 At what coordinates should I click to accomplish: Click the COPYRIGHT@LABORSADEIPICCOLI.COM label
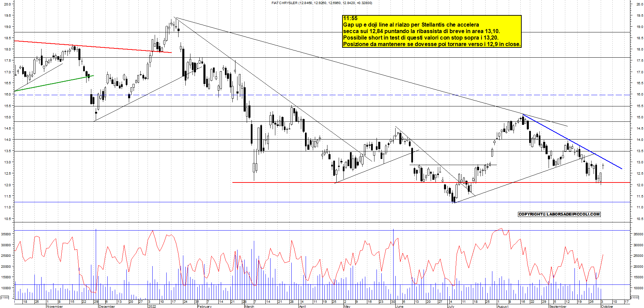(559, 214)
